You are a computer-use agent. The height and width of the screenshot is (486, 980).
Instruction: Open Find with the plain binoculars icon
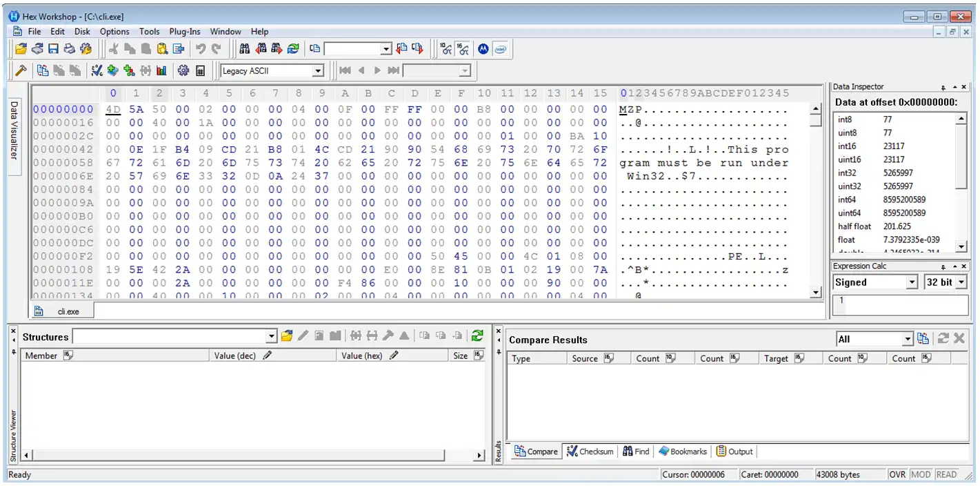pyautogui.click(x=244, y=49)
